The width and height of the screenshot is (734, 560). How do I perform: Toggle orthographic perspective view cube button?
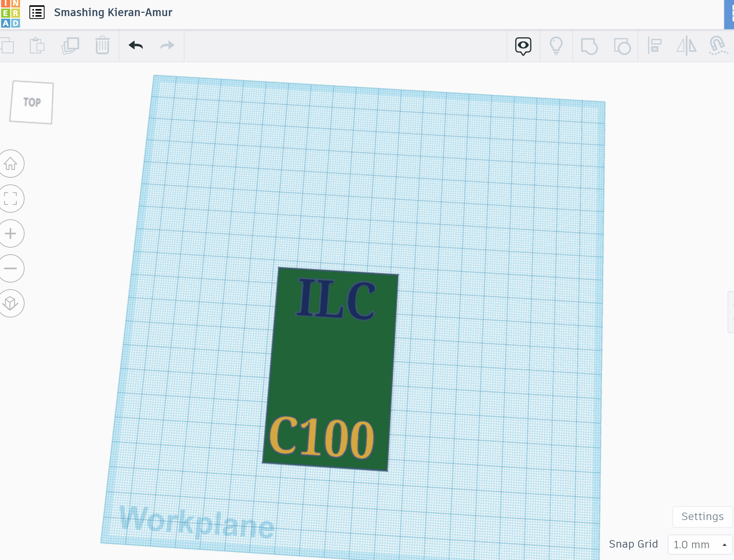[11, 303]
